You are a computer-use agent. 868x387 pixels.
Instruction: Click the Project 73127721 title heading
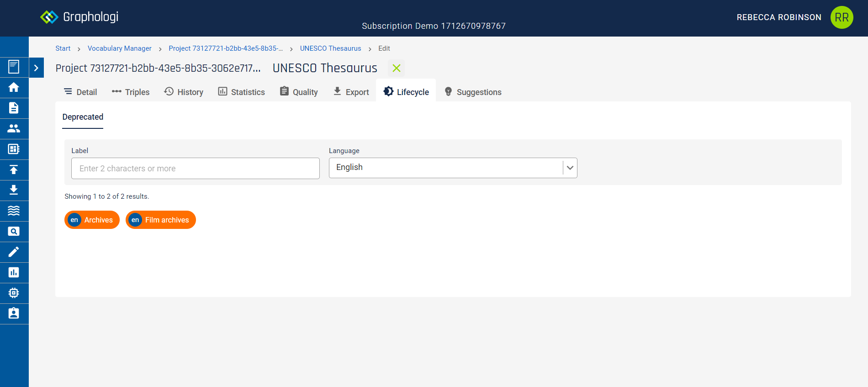click(x=158, y=68)
